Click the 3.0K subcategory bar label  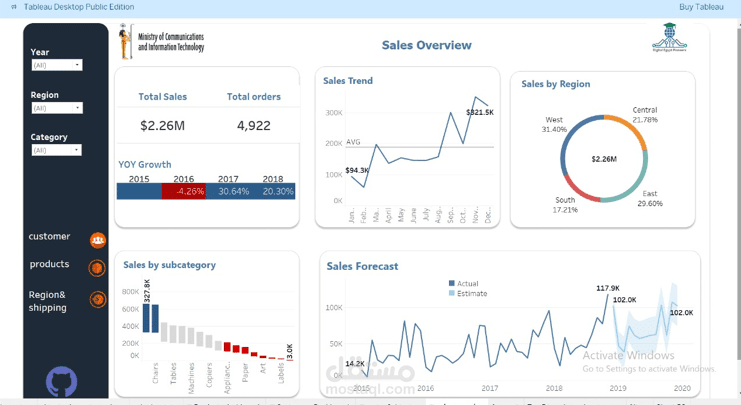290,352
